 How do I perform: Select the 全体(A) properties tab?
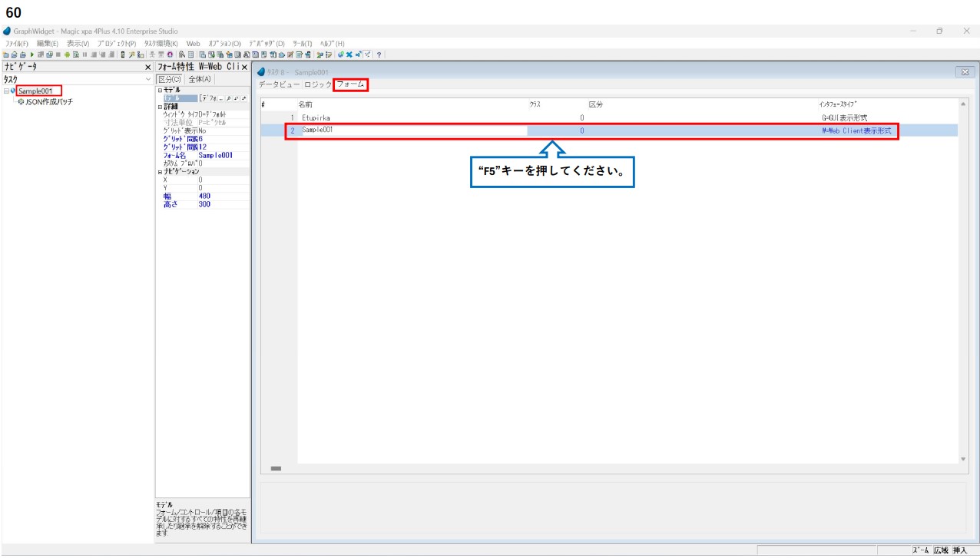[200, 79]
